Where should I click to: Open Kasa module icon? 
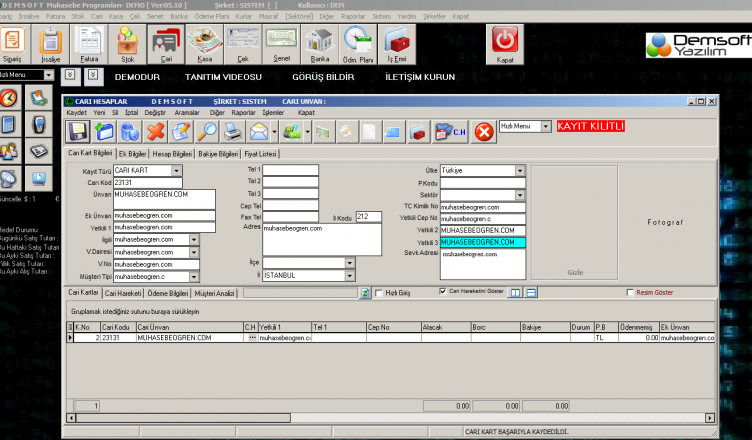tap(205, 45)
